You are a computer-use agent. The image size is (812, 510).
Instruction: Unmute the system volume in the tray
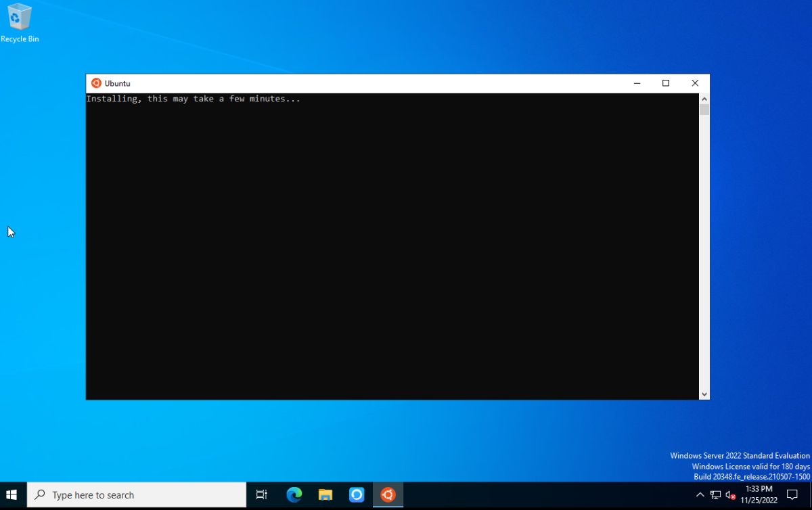(729, 494)
